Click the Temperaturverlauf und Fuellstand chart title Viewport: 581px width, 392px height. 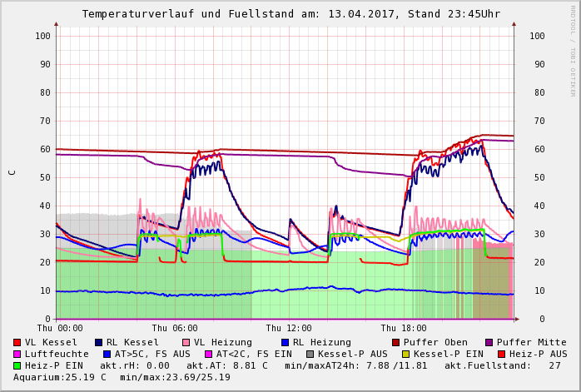290,14
